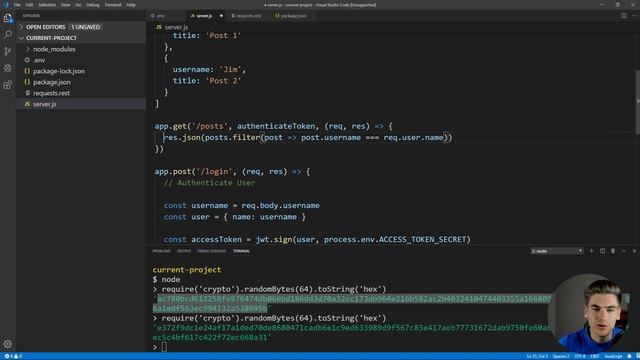Click the JavaScript language mode status
The image size is (640, 360).
click(x=613, y=356)
